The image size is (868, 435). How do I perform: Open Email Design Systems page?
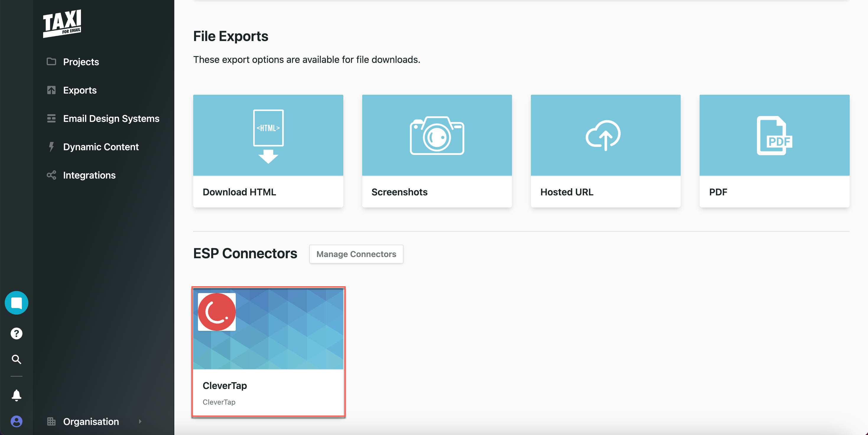point(111,118)
